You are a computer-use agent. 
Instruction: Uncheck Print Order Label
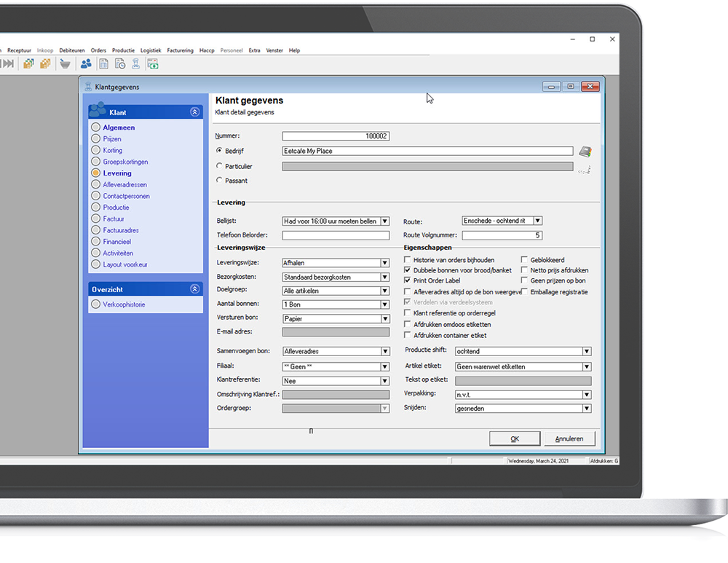click(x=407, y=280)
